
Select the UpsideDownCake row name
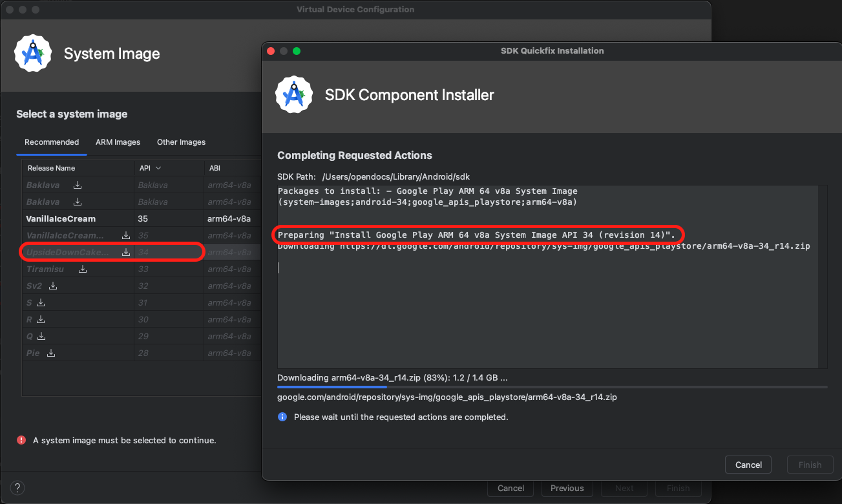(x=67, y=252)
